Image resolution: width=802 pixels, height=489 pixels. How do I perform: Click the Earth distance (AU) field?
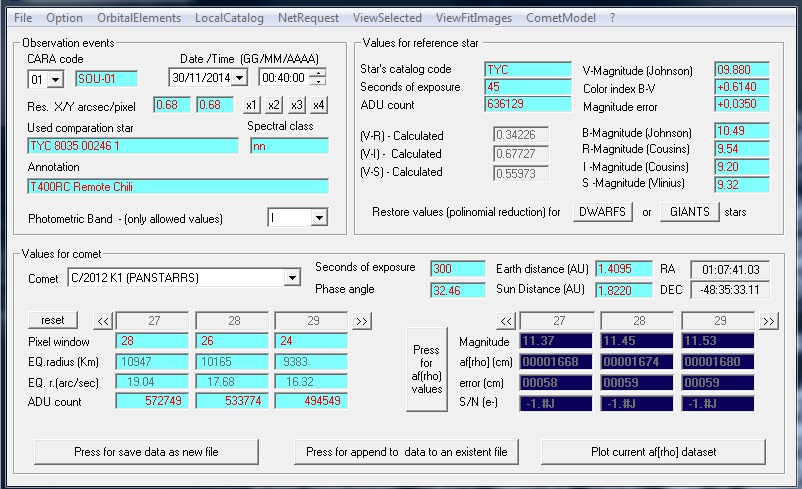click(624, 269)
